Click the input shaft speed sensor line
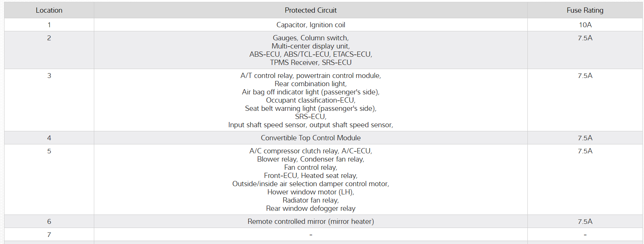This screenshot has height=244, width=644. pos(311,125)
